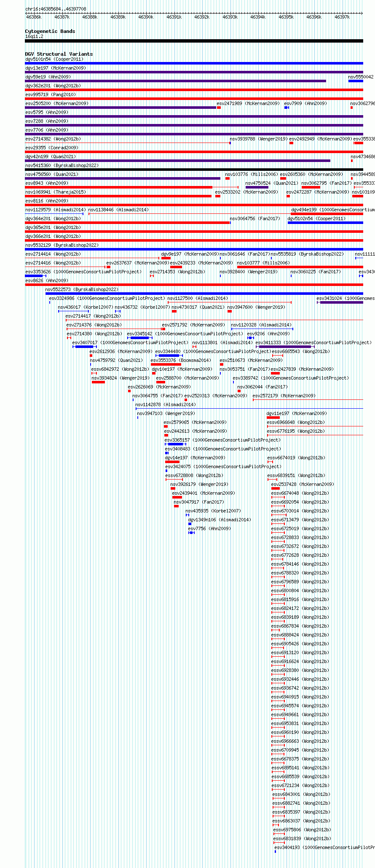Open the nsv103776 (Mills2006) variant
The image size is (375, 868).
point(252,174)
